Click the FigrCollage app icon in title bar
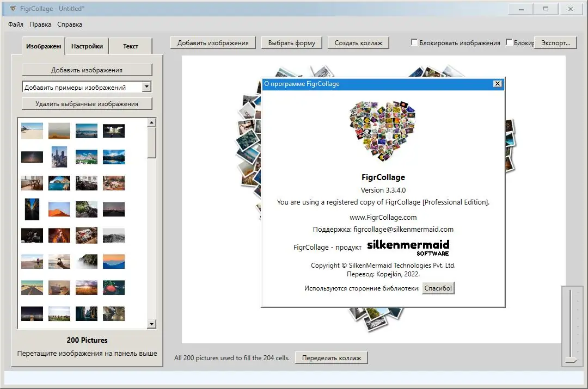 coord(13,8)
